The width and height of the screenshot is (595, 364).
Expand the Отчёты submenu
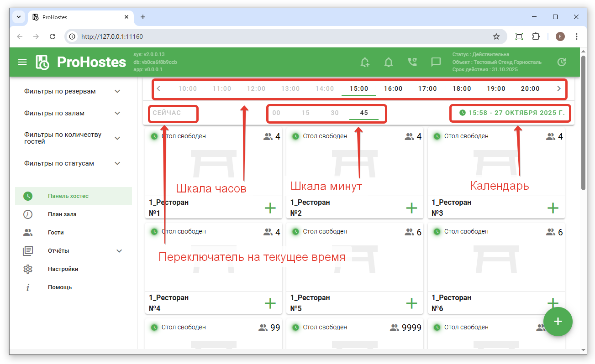(x=119, y=251)
